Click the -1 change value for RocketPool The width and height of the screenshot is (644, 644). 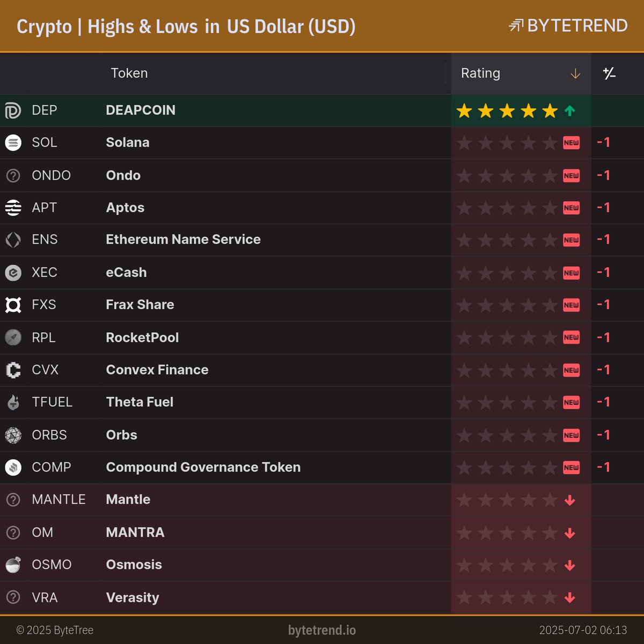(604, 338)
